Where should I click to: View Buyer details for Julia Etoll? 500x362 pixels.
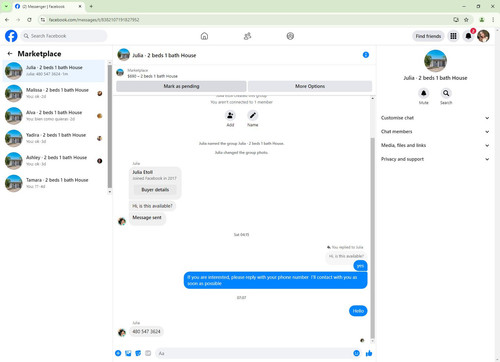click(x=155, y=190)
